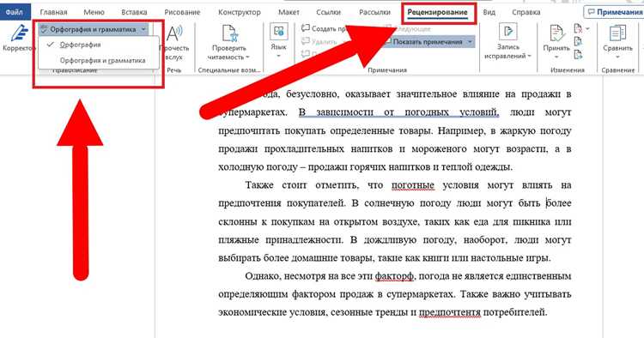Click the Создать примечание comment icon
This screenshot has height=338, width=644.
pos(305,28)
